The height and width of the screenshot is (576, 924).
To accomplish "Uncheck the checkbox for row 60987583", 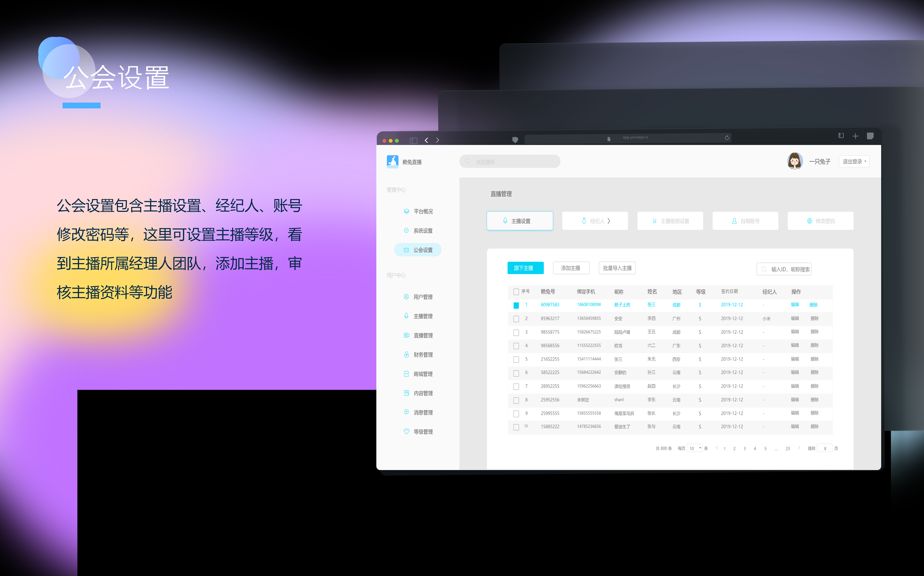I will [x=516, y=305].
